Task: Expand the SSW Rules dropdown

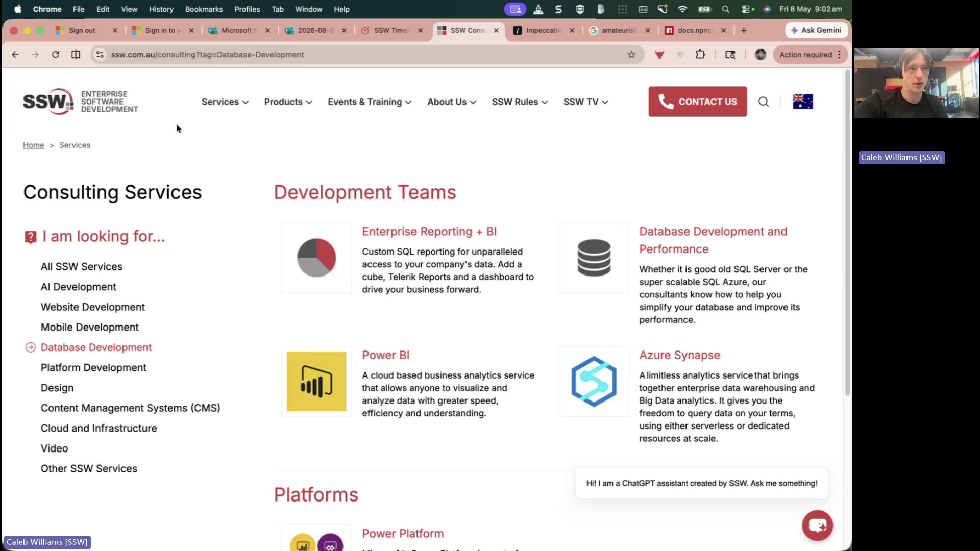Action: point(520,102)
